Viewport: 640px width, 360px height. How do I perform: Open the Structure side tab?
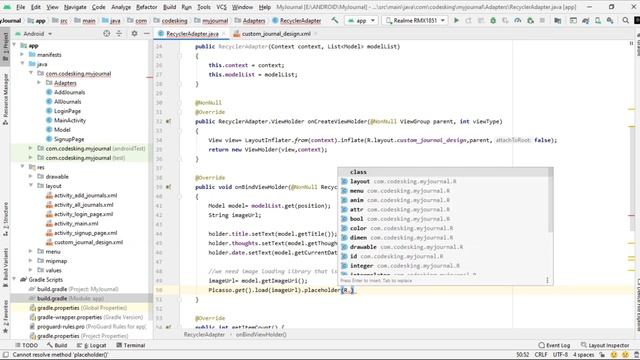point(5,218)
